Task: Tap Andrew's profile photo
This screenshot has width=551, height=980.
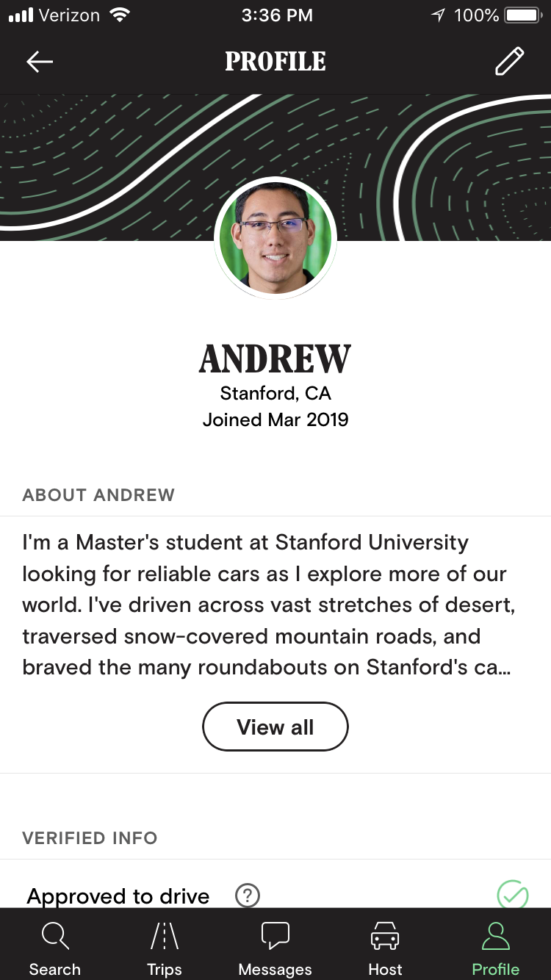Action: tap(275, 238)
